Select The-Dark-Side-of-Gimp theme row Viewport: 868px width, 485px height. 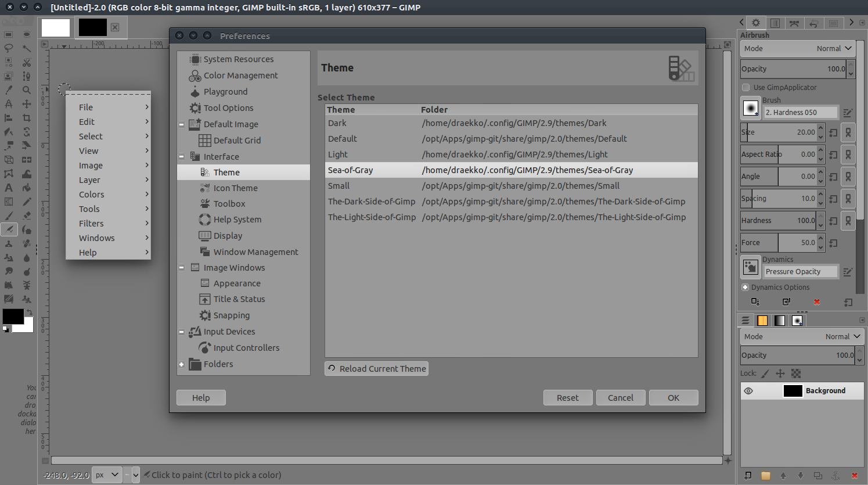click(x=511, y=202)
